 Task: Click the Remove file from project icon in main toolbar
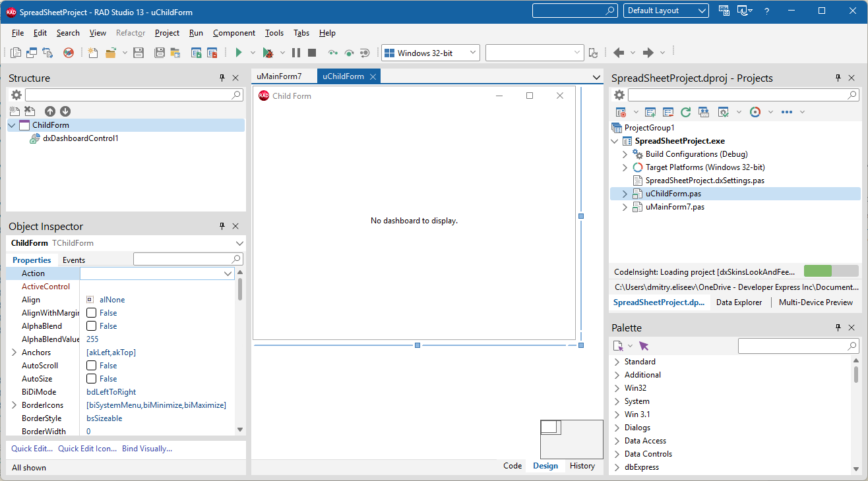pos(212,53)
